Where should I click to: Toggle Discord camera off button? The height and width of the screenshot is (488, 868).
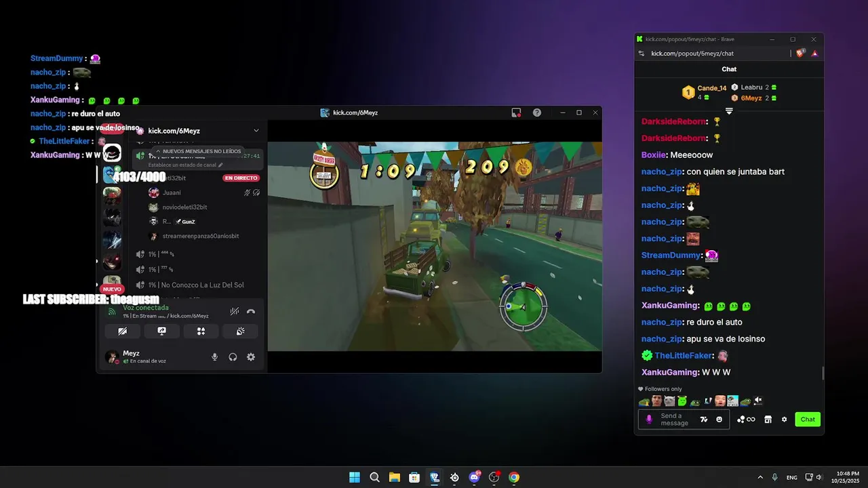(123, 331)
